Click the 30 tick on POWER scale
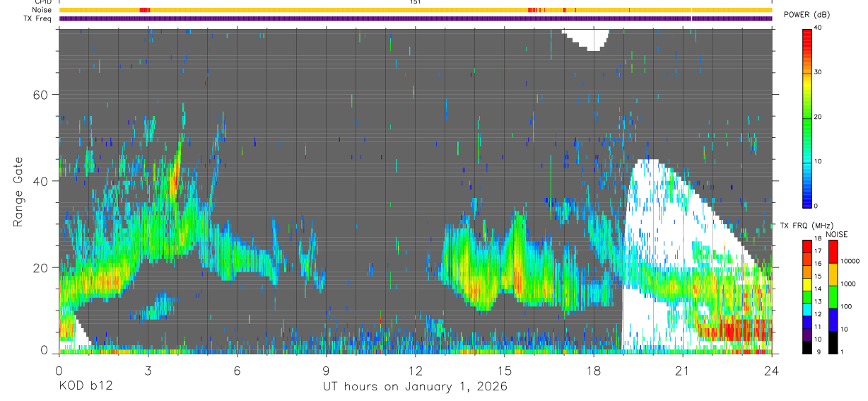Viewport: 868px width, 401px height. coord(819,72)
